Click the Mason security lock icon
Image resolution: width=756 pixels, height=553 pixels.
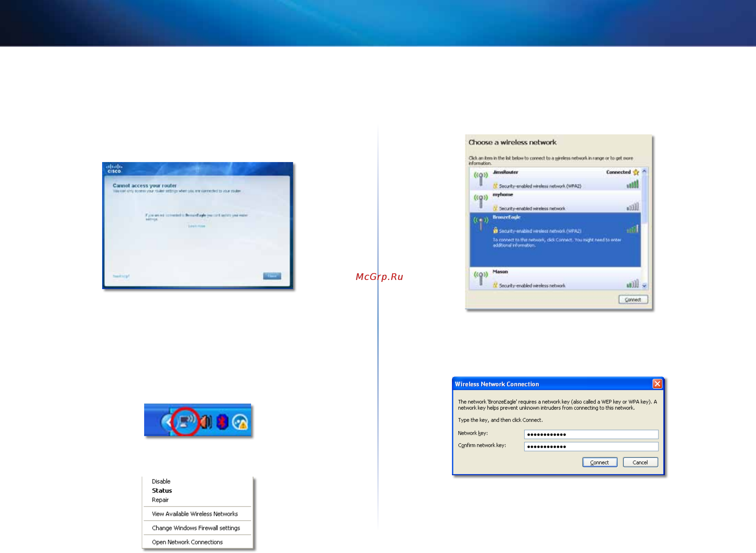pyautogui.click(x=495, y=285)
